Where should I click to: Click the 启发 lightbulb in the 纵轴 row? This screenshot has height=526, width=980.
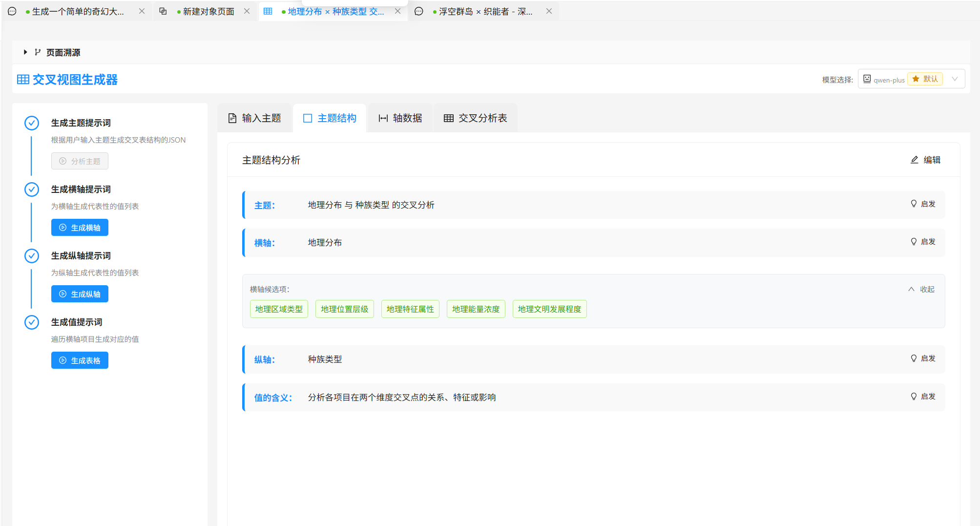pos(914,358)
